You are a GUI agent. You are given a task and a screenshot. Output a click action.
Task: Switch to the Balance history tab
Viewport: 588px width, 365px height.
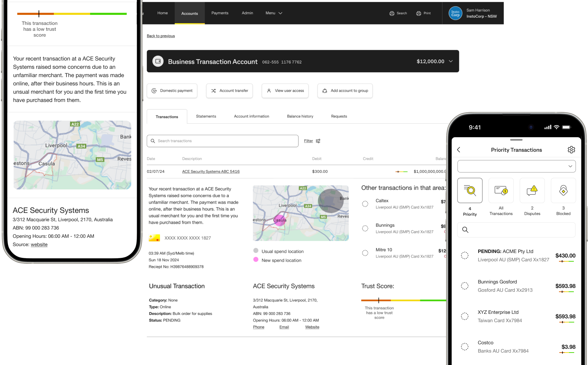pos(300,116)
